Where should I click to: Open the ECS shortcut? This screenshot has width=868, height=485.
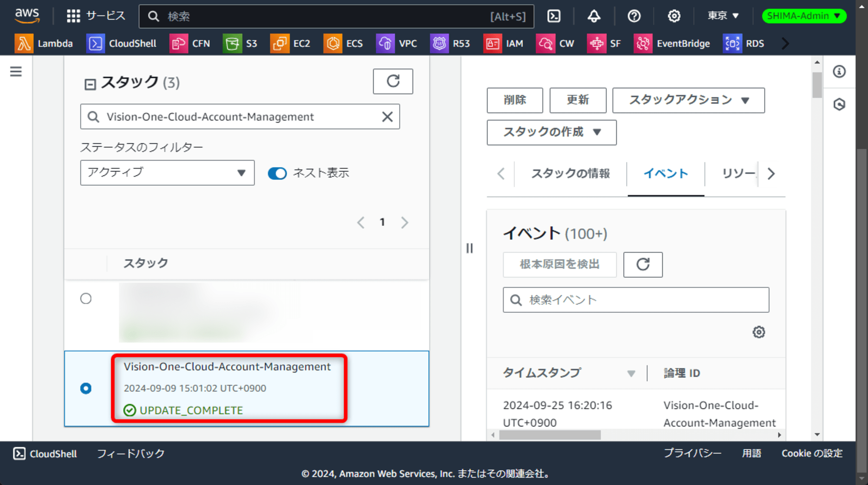click(x=343, y=43)
